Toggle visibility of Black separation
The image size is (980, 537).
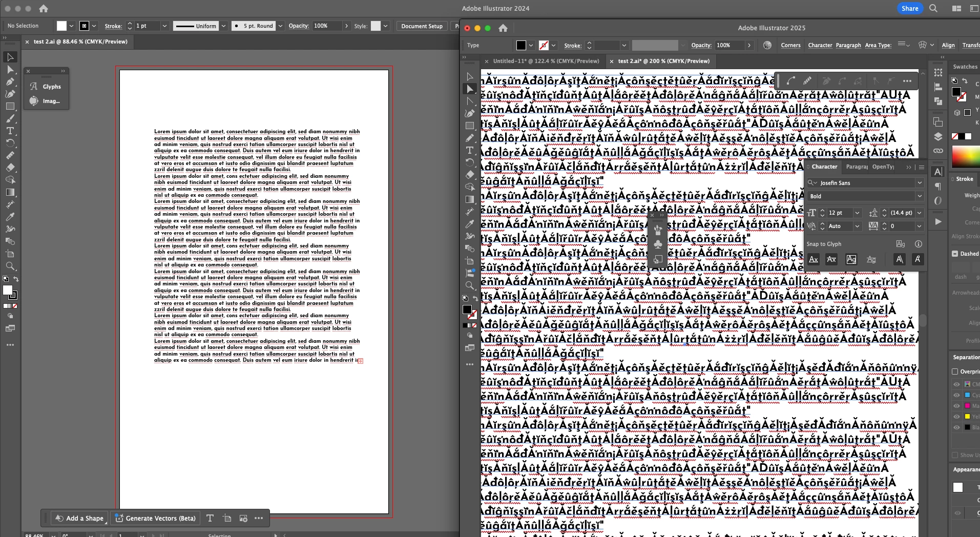956,427
